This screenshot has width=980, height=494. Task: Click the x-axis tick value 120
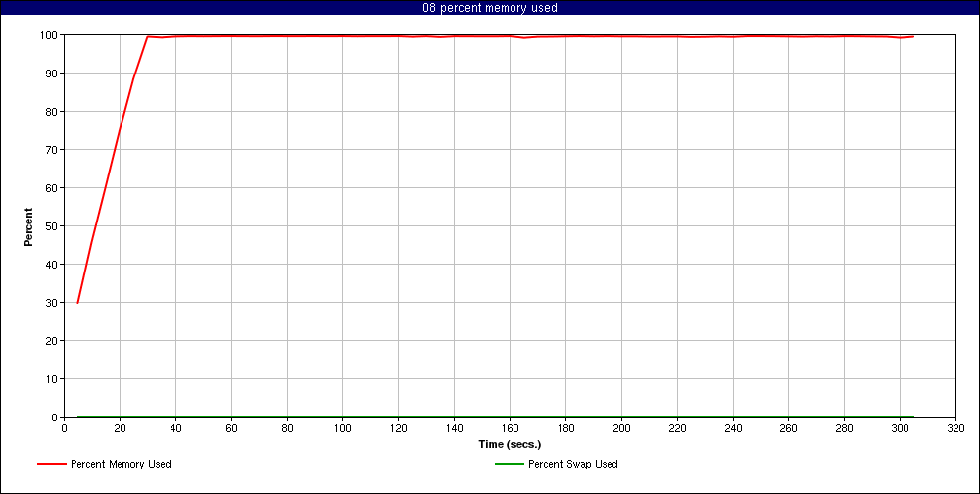(x=398, y=428)
